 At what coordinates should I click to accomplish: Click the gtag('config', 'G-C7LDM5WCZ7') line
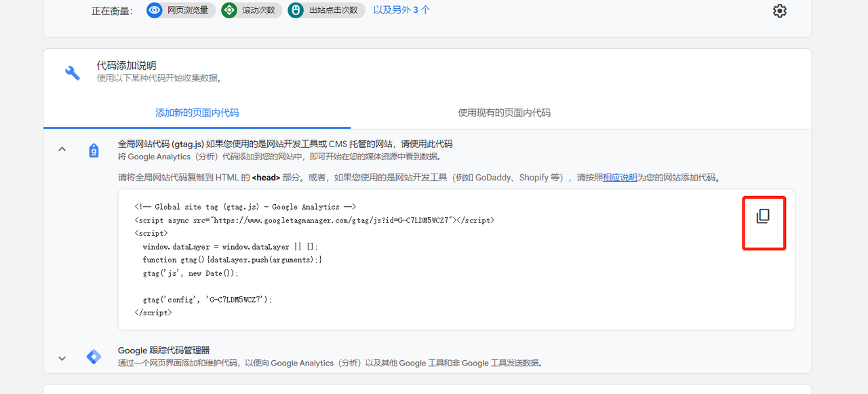point(208,300)
